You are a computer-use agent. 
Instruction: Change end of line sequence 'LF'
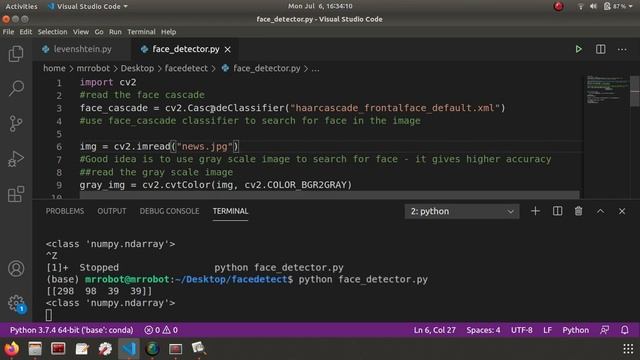coord(547,330)
